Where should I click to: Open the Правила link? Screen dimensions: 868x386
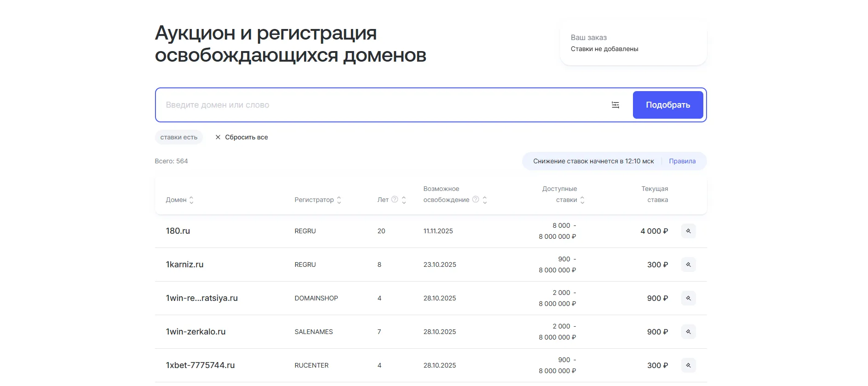[x=682, y=161]
